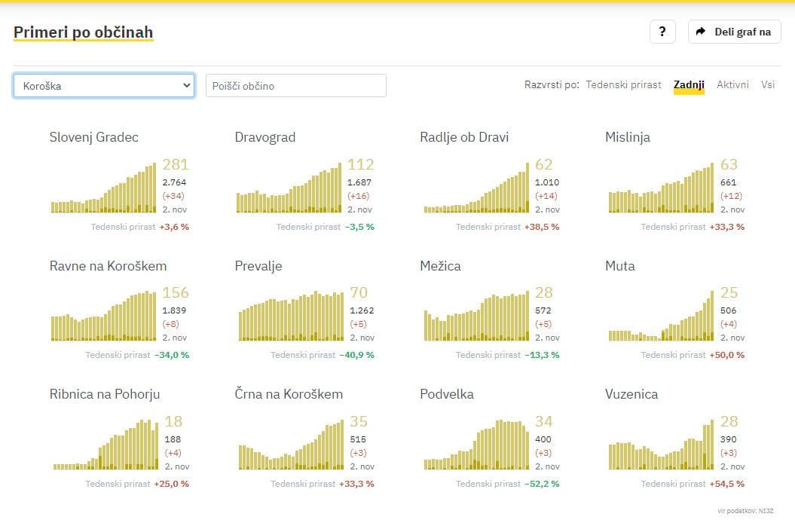Click the Poišči občino search field

(295, 86)
